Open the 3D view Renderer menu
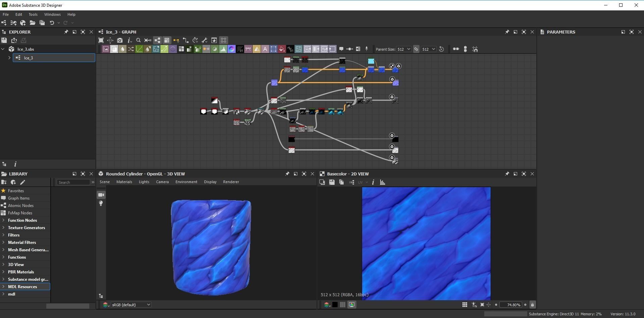This screenshot has height=318, width=644. pos(231,182)
